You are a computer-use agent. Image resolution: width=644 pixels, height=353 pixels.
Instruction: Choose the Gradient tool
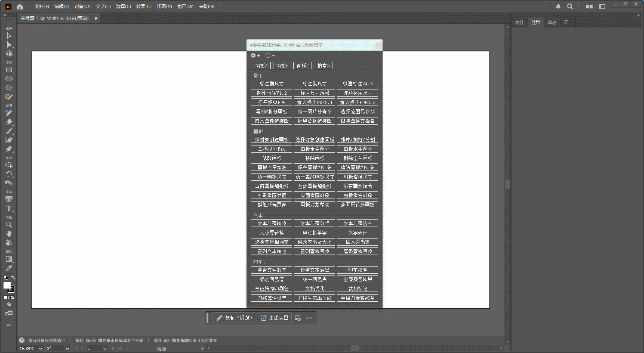pyautogui.click(x=8, y=259)
